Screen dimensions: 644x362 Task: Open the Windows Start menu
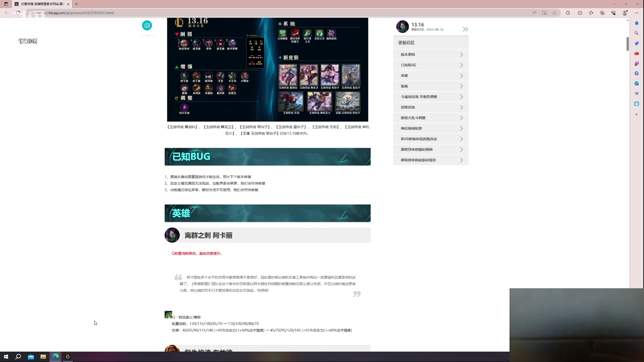pos(6,357)
